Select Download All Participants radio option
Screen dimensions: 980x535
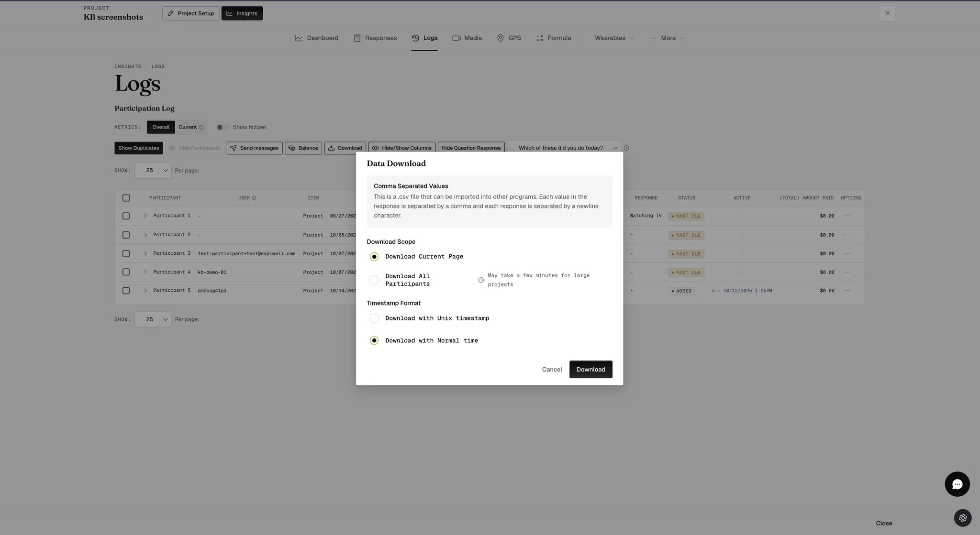point(374,280)
